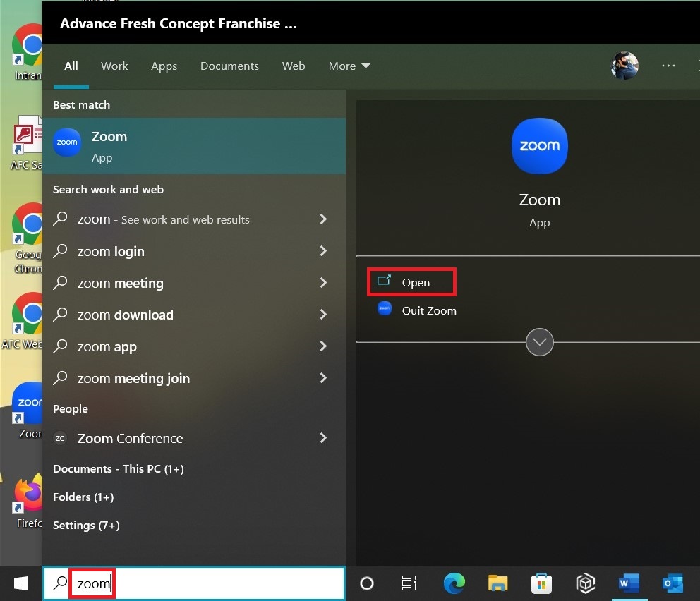Open Folders (1+) results
Image resolution: width=700 pixels, height=601 pixels.
click(83, 497)
